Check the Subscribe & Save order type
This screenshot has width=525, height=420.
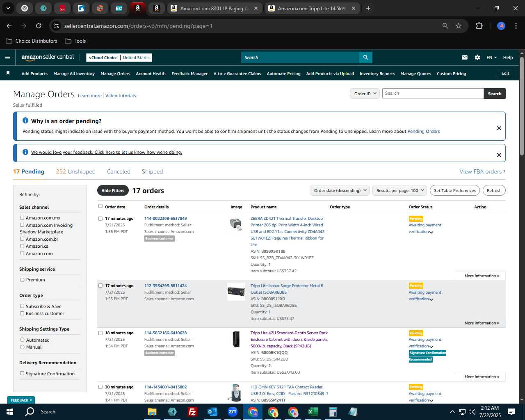point(22,306)
